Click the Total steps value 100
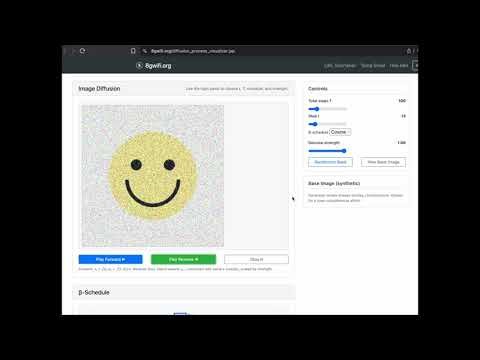Screen dimensions: 480x360 402,101
